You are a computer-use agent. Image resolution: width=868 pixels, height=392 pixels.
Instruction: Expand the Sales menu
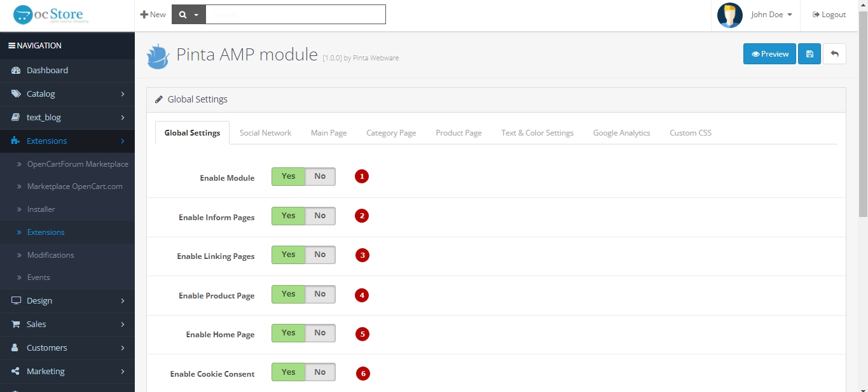pyautogui.click(x=67, y=324)
